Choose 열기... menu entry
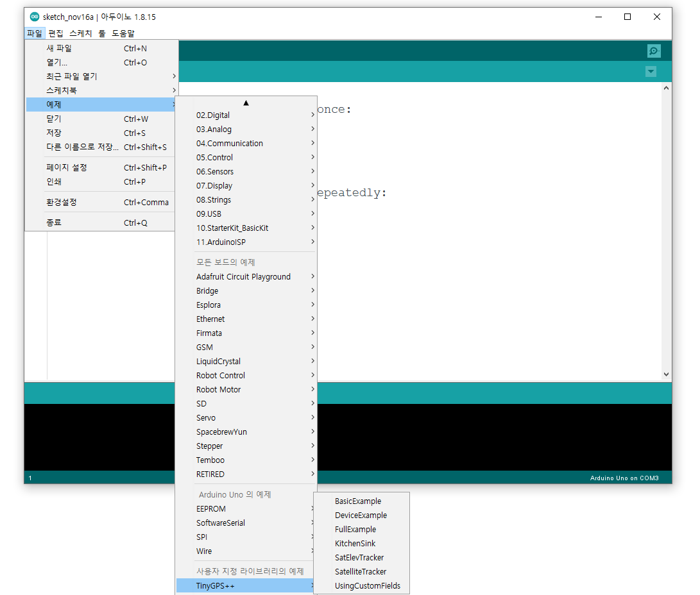The width and height of the screenshot is (700, 595). (102, 62)
